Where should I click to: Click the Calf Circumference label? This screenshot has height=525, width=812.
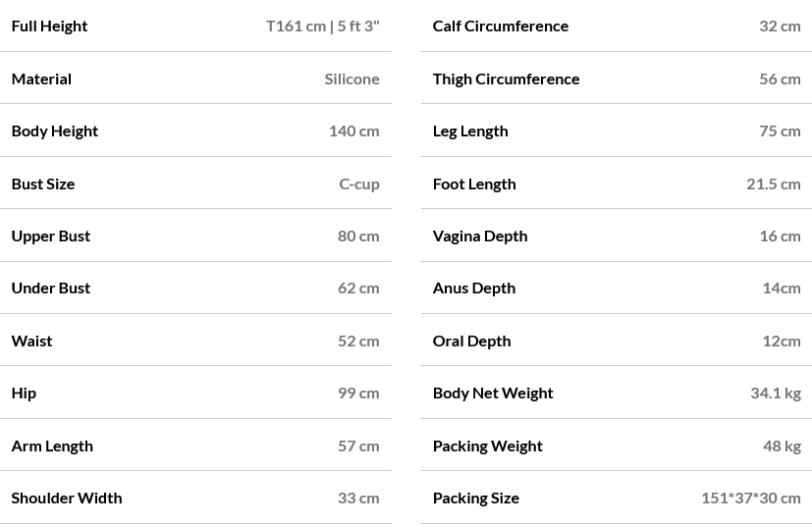(x=500, y=26)
